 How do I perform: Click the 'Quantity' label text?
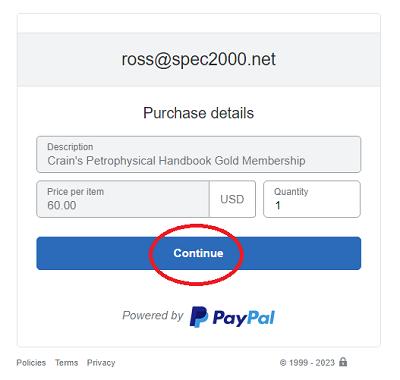click(291, 192)
